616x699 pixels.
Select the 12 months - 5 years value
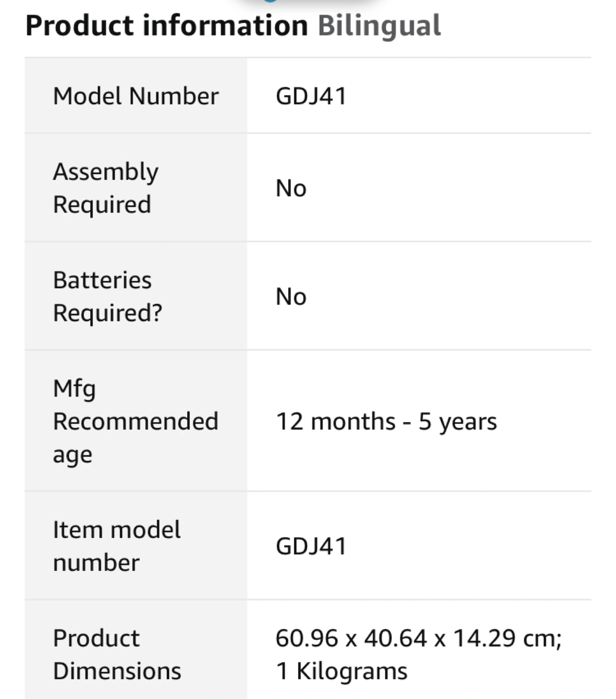tap(386, 421)
